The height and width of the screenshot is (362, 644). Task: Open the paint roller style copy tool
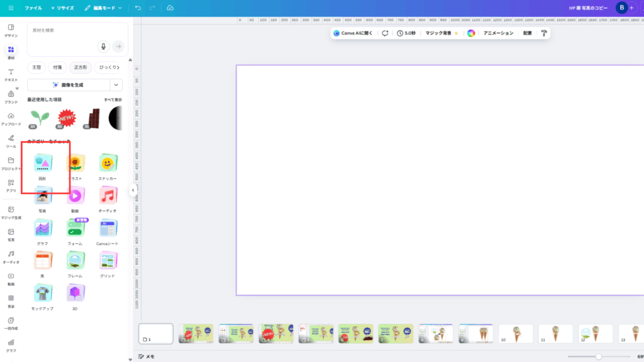[x=544, y=33]
